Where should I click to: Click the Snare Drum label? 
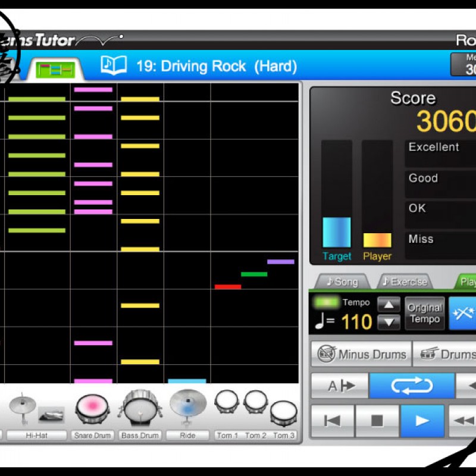click(x=93, y=436)
